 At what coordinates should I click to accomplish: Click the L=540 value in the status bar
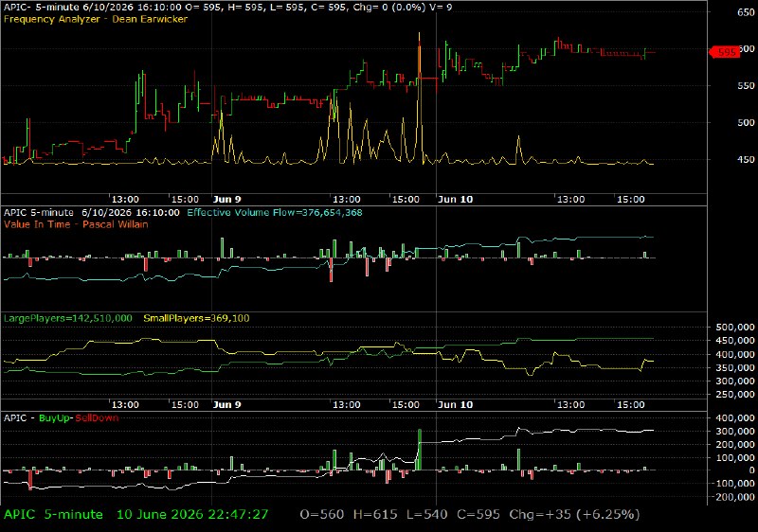[x=426, y=515]
